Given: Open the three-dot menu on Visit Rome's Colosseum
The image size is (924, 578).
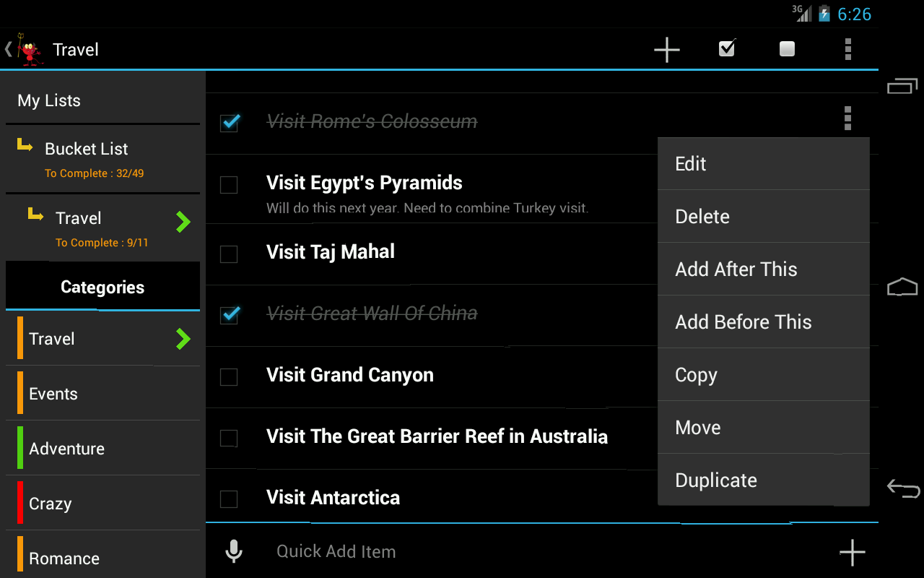Looking at the screenshot, I should click(847, 118).
